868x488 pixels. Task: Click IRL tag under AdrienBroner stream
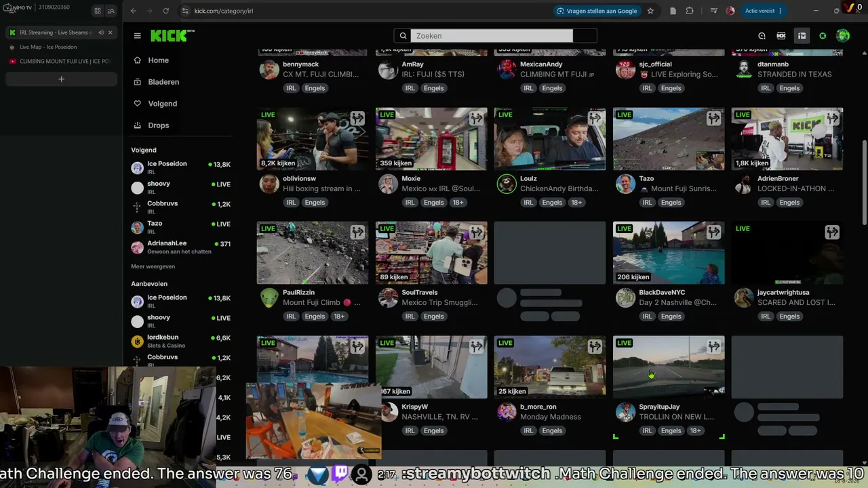pyautogui.click(x=766, y=203)
